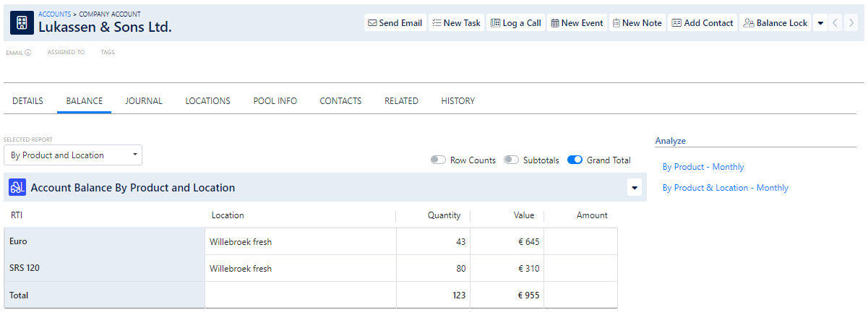Add a New Note
This screenshot has height=315, width=868.
point(637,23)
